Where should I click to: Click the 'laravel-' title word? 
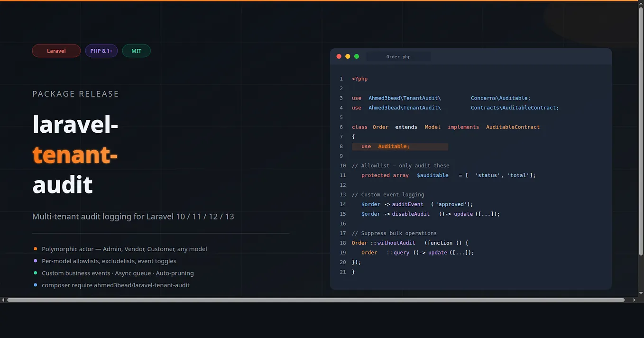click(x=75, y=124)
